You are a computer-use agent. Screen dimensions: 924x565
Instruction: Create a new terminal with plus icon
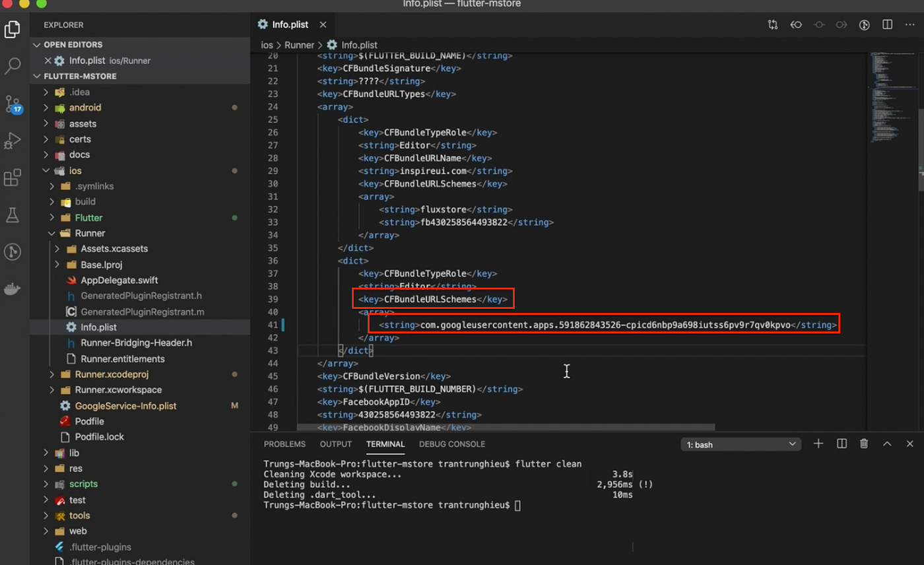tap(818, 444)
